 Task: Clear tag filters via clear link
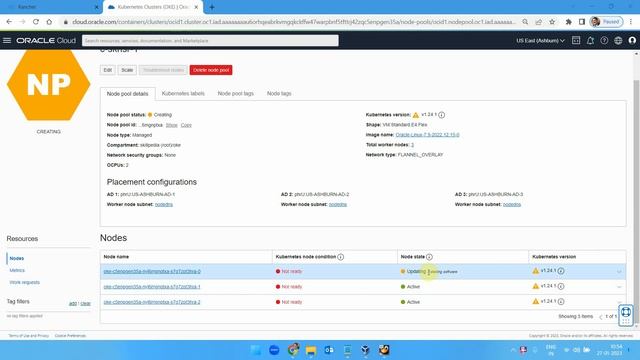[85, 303]
